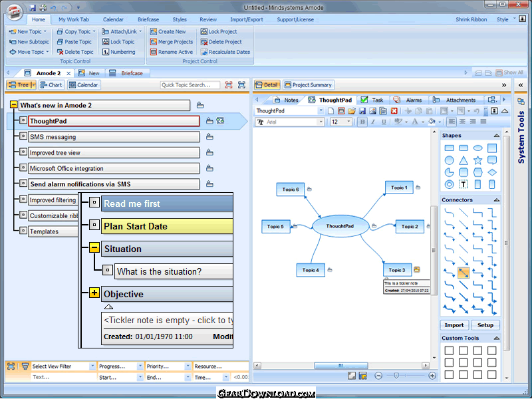Click the Save icon in the title bar

33,7
